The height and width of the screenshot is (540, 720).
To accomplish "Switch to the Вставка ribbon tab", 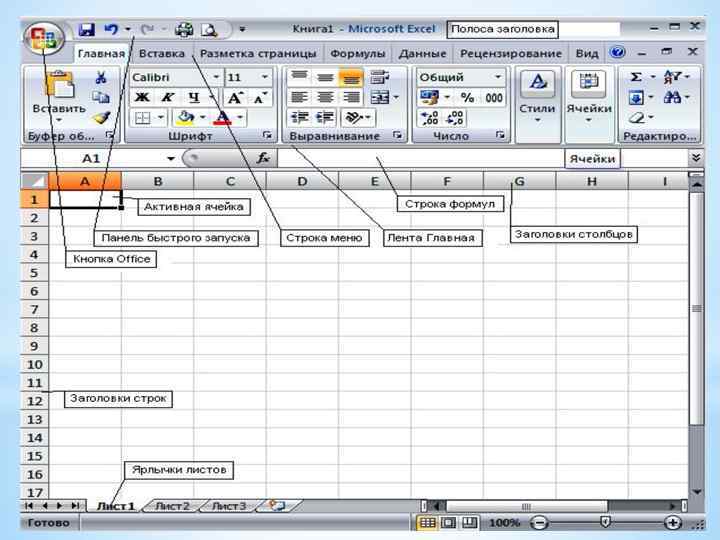I will pos(162,54).
